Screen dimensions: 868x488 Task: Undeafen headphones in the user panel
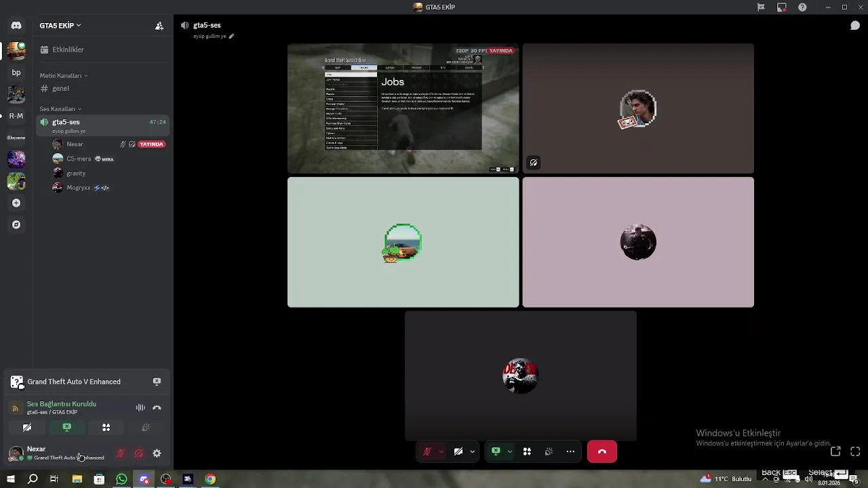click(x=139, y=453)
